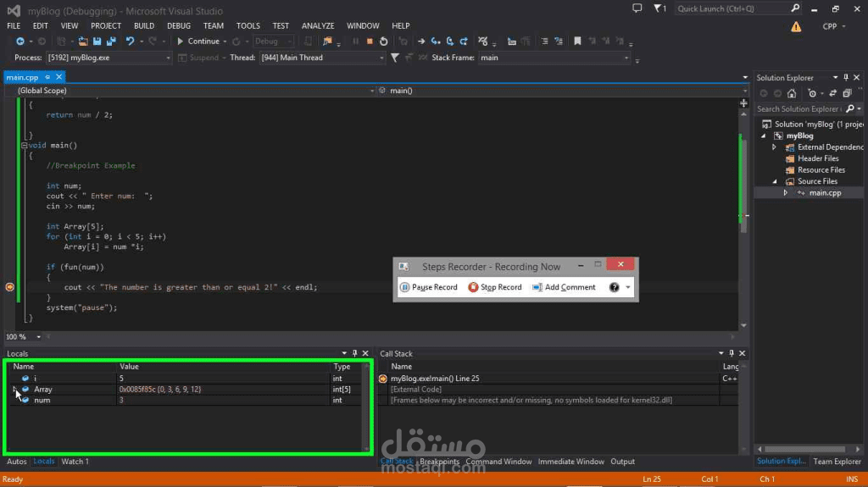Screen dimensions: 868x487
Task: Open the Thread dropdown
Action: (381, 58)
